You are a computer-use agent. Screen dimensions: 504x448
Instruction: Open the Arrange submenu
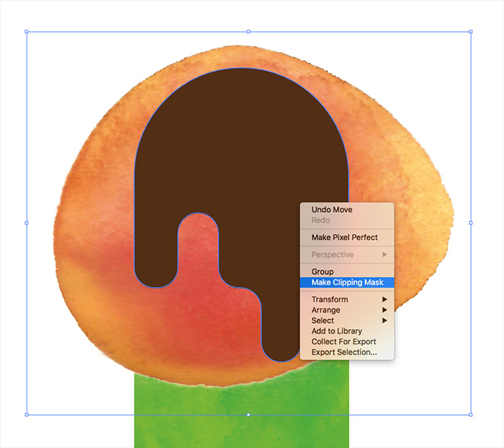coord(347,310)
